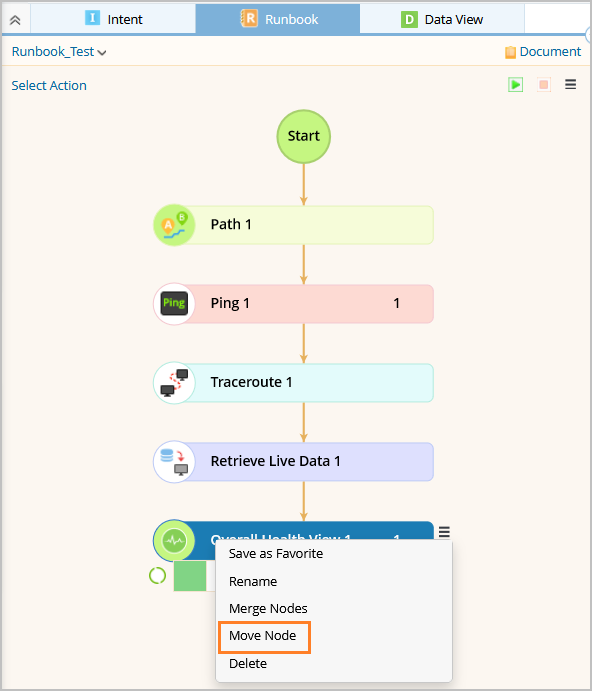592x691 pixels.
Task: Open the Overall Health View node menu icon
Action: pyautogui.click(x=444, y=532)
